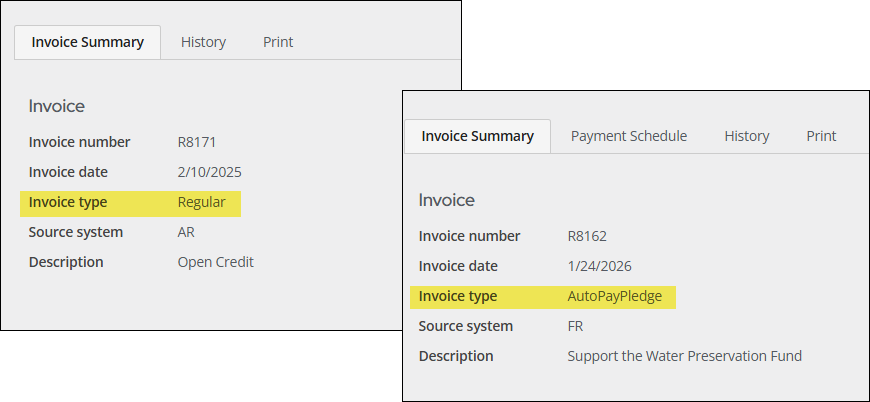Viewport: 870px width, 402px height.
Task: Select the invoice date 1/24/2026
Action: tap(599, 266)
